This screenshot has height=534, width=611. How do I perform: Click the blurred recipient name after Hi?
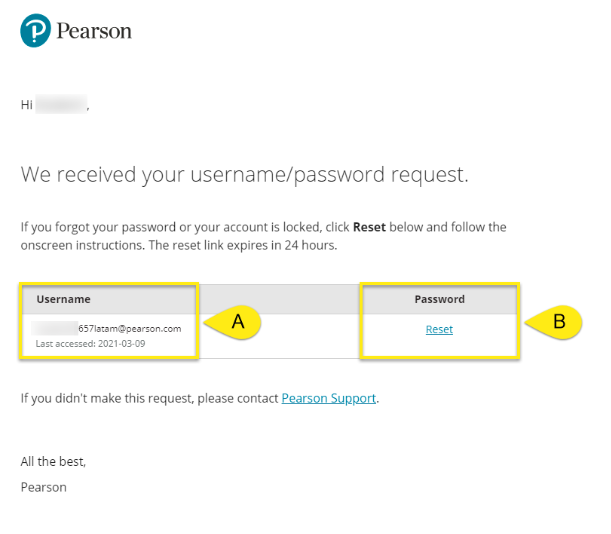[x=61, y=104]
